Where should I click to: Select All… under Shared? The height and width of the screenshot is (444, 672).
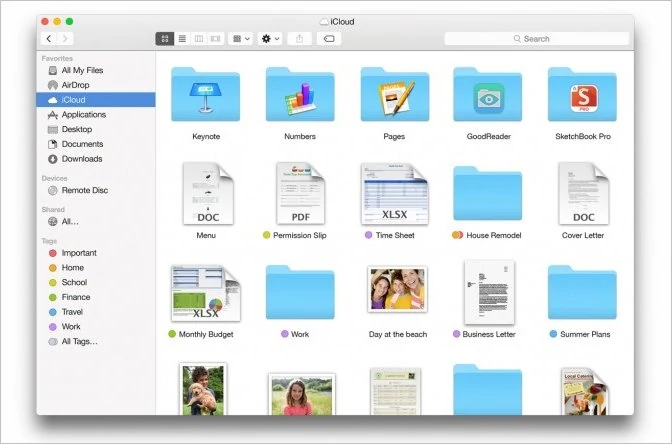[x=96, y=222]
